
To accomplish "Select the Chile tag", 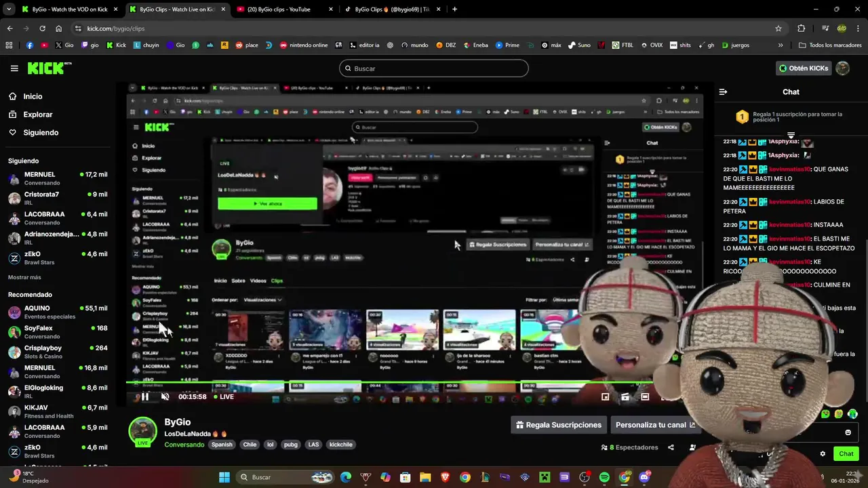I will 250,445.
